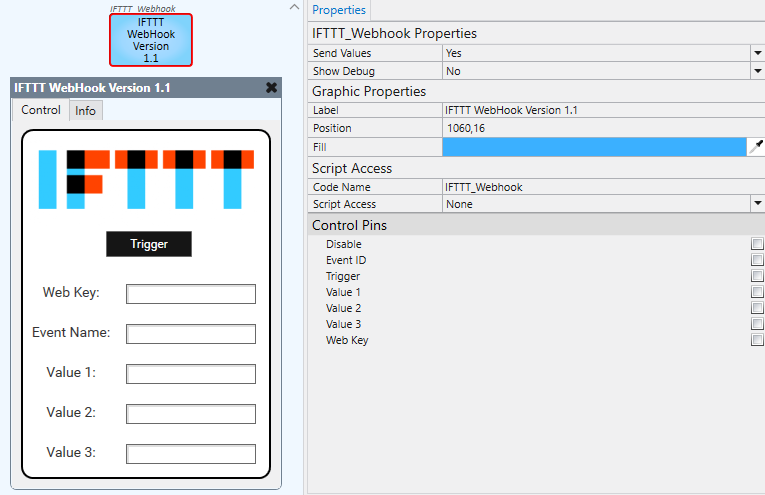This screenshot has width=765, height=495.
Task: Click the Send Values property label
Action: pos(342,53)
